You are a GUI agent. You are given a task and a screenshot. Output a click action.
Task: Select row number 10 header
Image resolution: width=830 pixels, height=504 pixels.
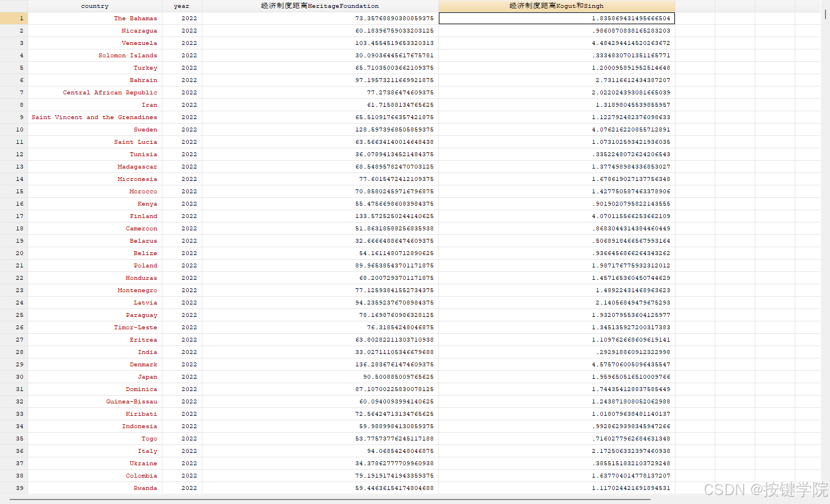(x=14, y=130)
